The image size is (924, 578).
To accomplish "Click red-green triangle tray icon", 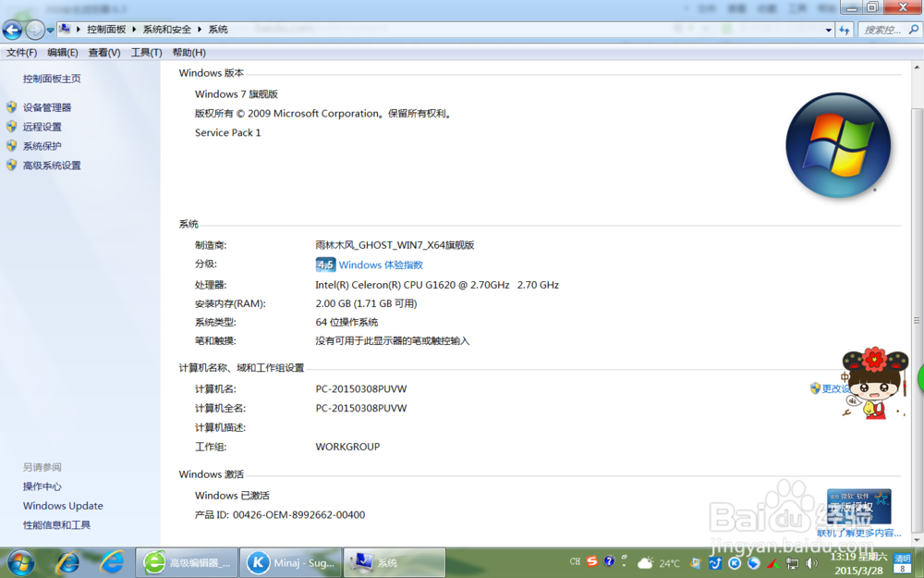I will point(773,564).
